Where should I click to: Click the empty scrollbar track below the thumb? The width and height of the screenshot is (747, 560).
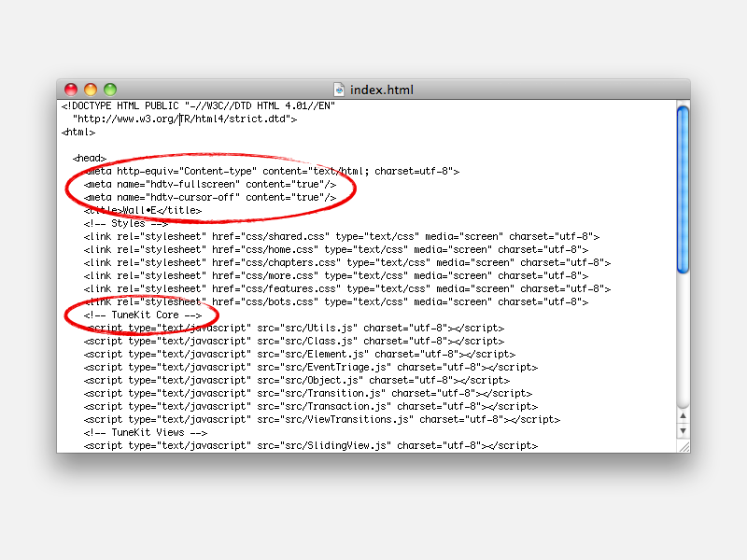pyautogui.click(x=683, y=341)
